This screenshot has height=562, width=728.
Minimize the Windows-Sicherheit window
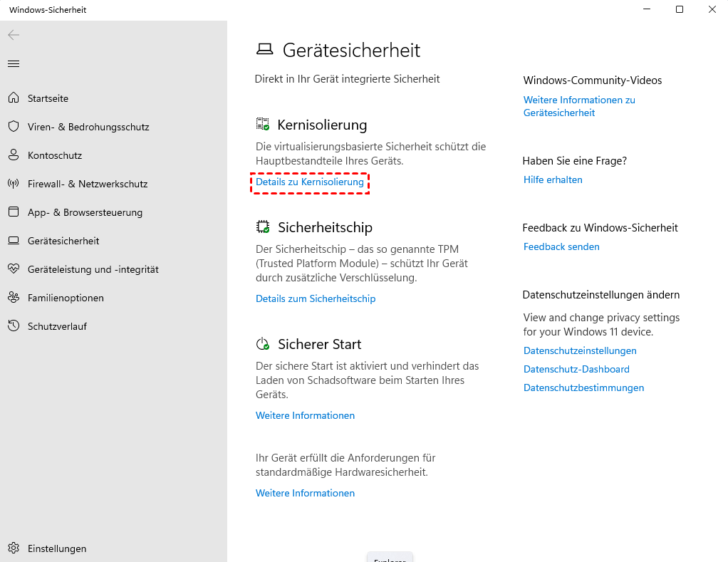[647, 9]
